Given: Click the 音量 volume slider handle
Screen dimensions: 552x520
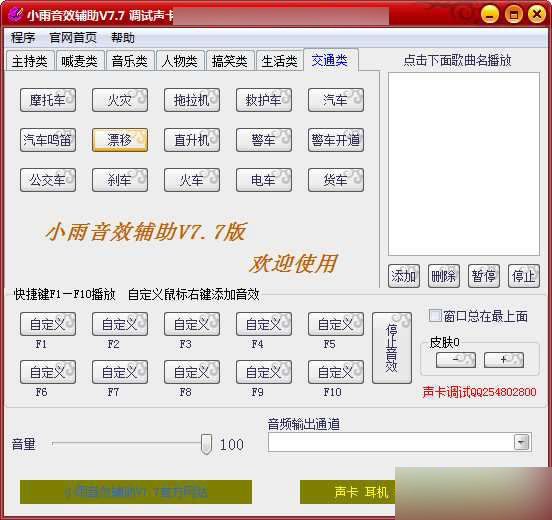Looking at the screenshot, I should point(206,444).
